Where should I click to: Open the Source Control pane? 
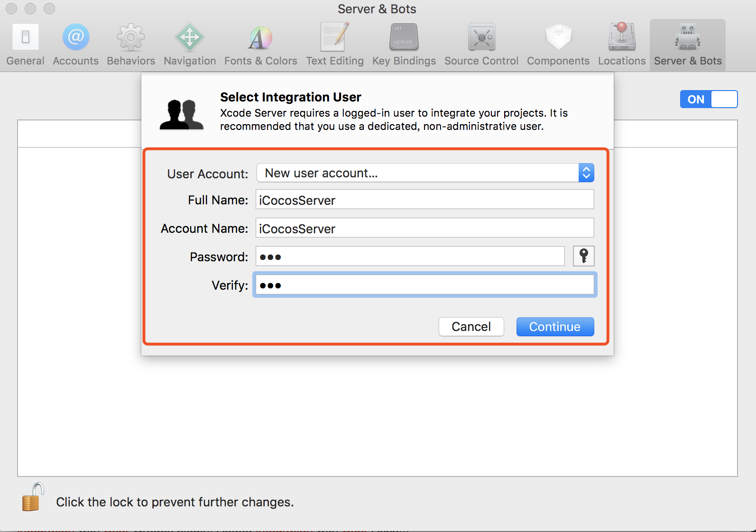click(481, 45)
